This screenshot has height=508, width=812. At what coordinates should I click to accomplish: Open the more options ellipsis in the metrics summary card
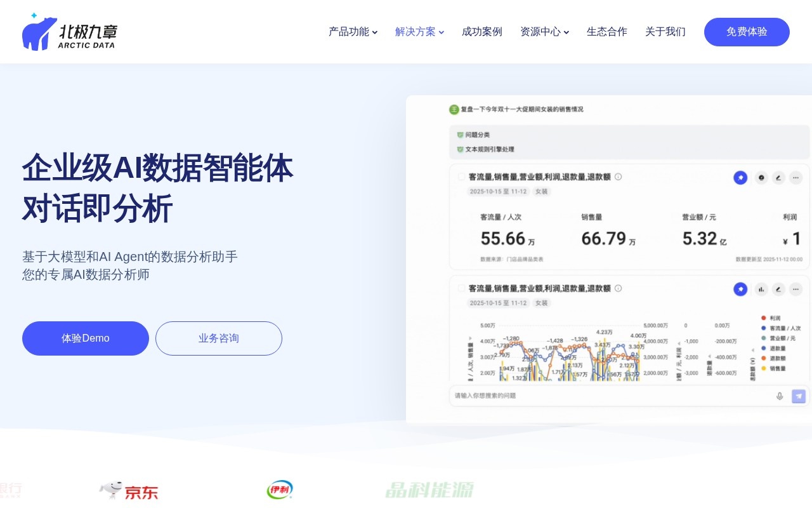pos(796,178)
